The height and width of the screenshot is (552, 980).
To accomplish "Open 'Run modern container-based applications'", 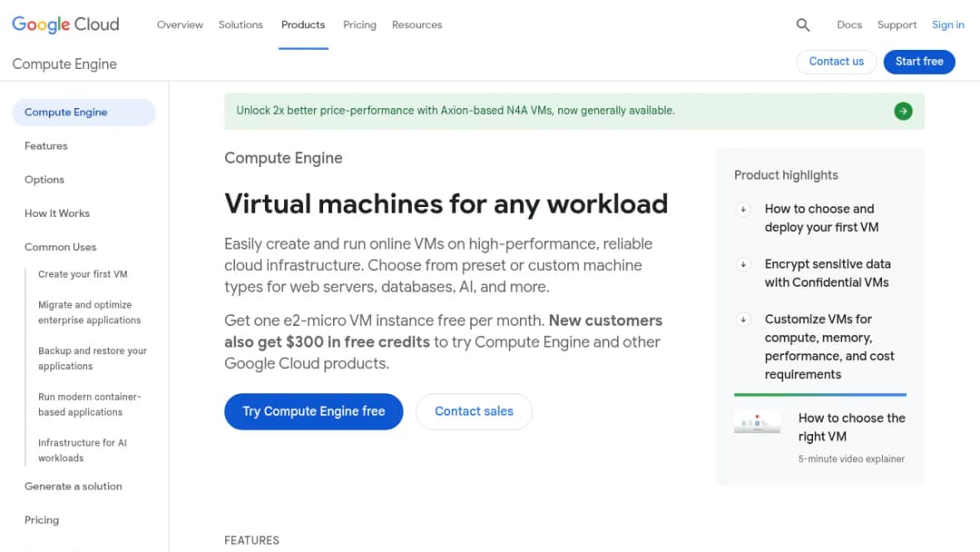I will pyautogui.click(x=89, y=404).
